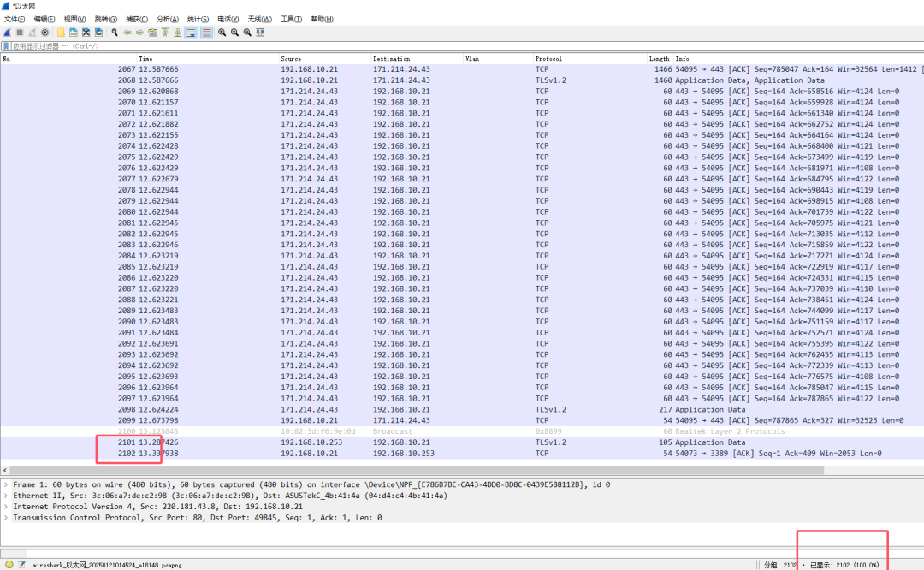
Task: Open go to specific packet icon
Action: [x=152, y=33]
